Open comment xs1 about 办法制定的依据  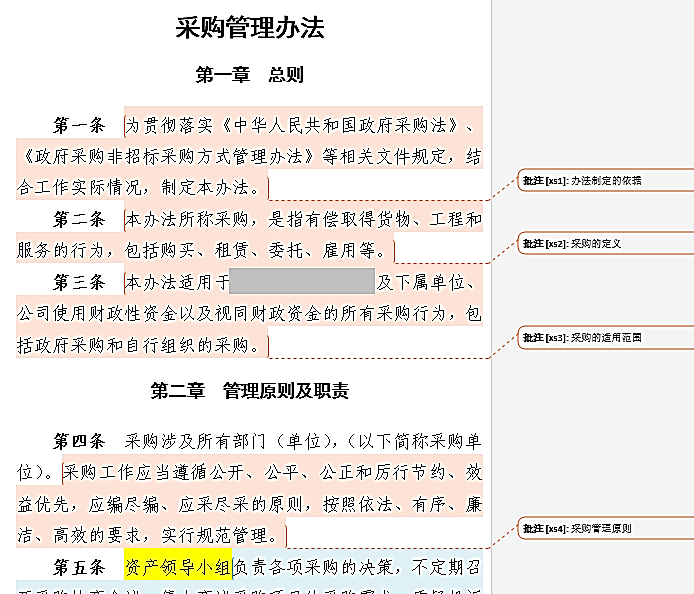point(605,181)
